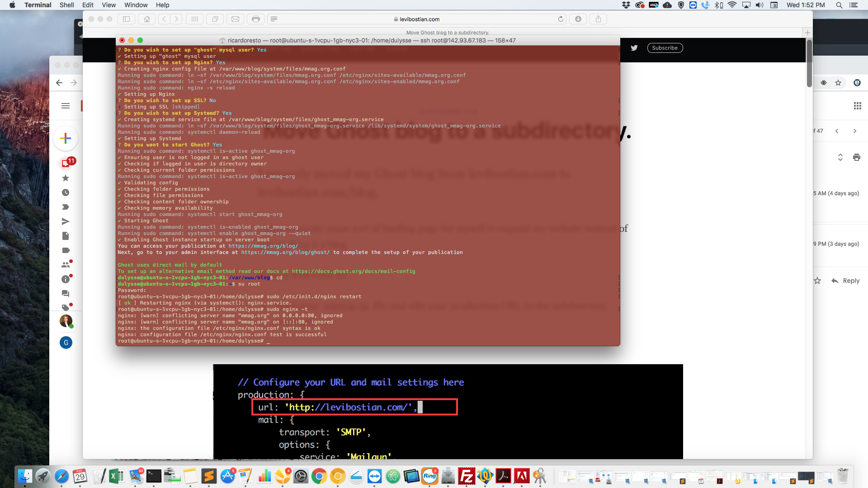
Task: Open the Edit menu
Action: (88, 5)
